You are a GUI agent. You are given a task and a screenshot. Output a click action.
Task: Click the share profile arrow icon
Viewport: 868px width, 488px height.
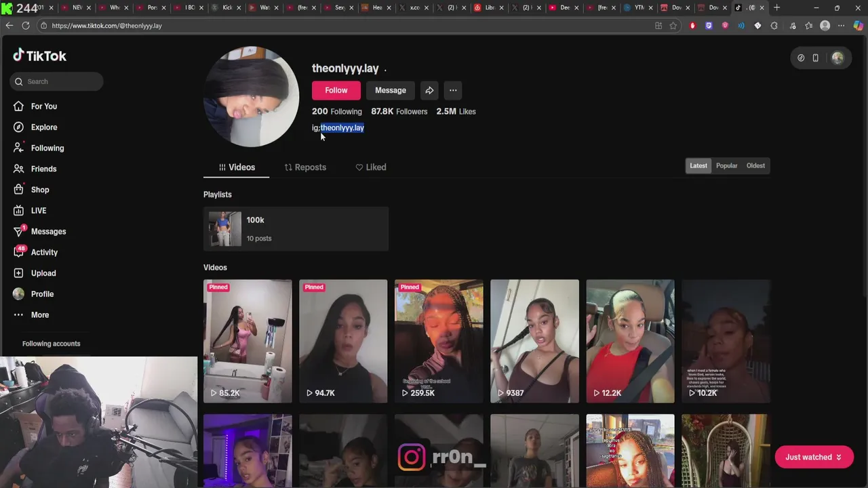click(x=429, y=90)
